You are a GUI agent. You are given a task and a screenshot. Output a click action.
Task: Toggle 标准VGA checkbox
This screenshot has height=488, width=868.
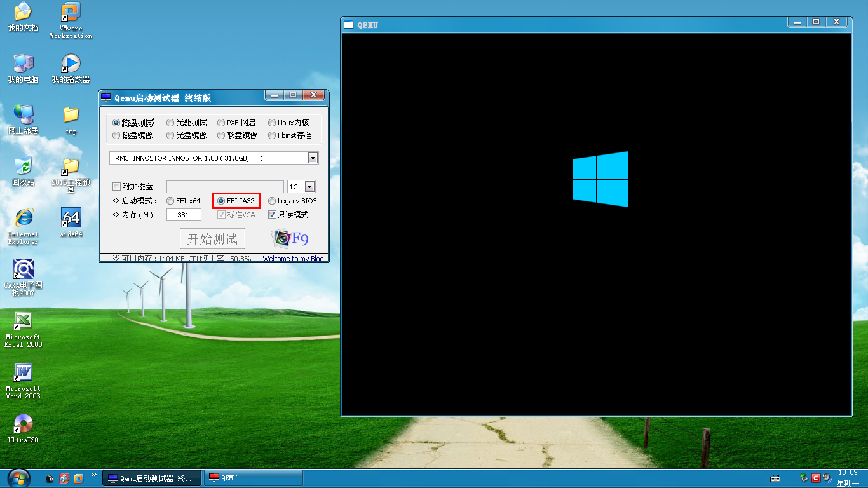pyautogui.click(x=221, y=215)
